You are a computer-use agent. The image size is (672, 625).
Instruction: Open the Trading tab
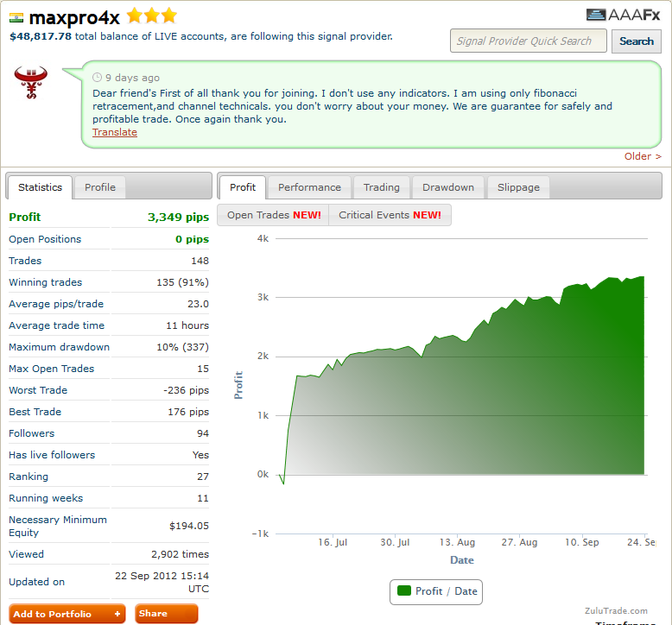tap(382, 187)
